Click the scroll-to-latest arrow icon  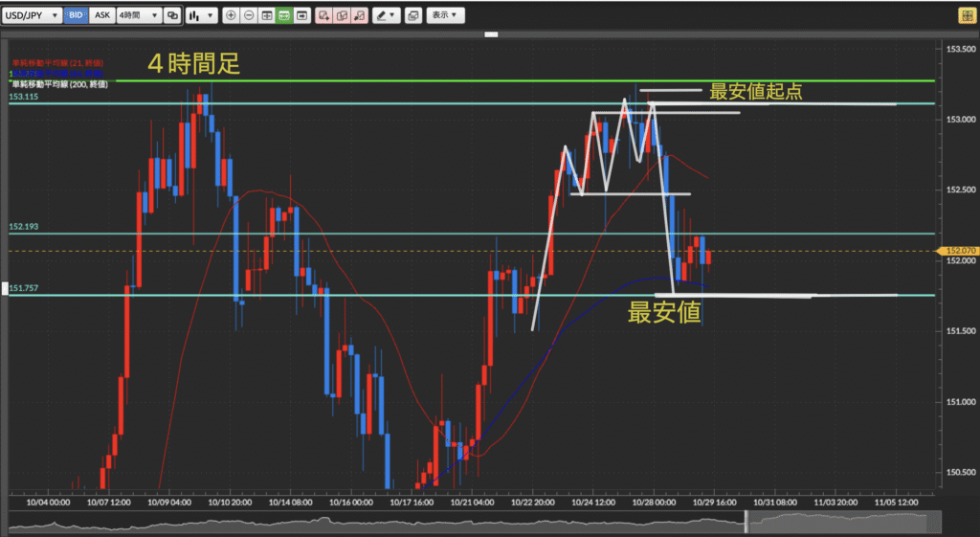tap(301, 15)
